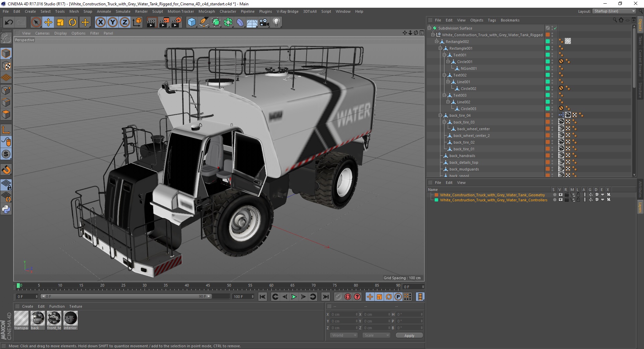This screenshot has height=349, width=644.
Task: Collapse the Text003 tree node
Action: [444, 95]
